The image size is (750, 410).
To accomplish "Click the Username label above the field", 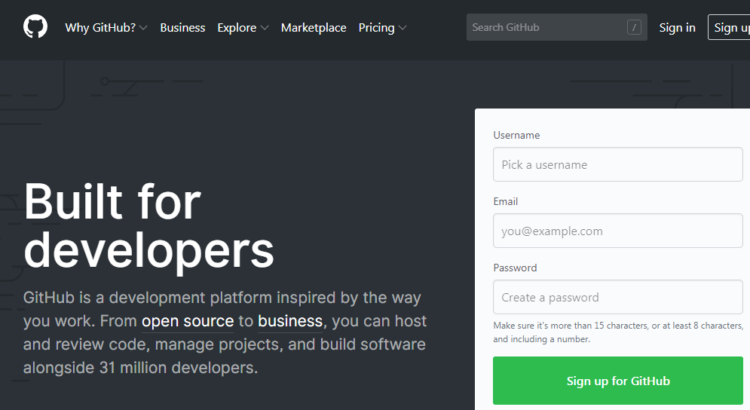I will pos(516,135).
